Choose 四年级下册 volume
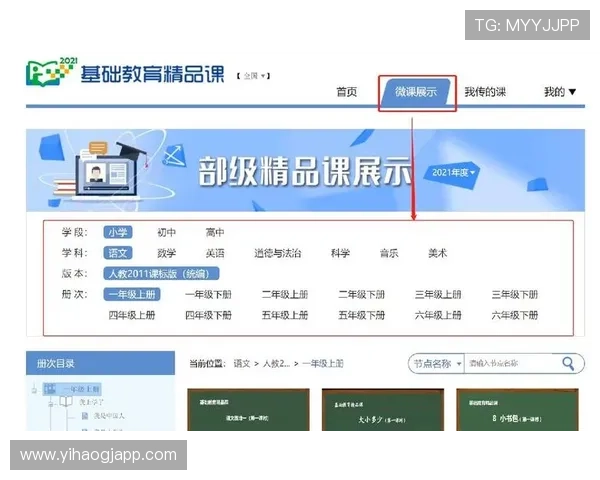Screen dimensions: 600x480 coord(209,315)
